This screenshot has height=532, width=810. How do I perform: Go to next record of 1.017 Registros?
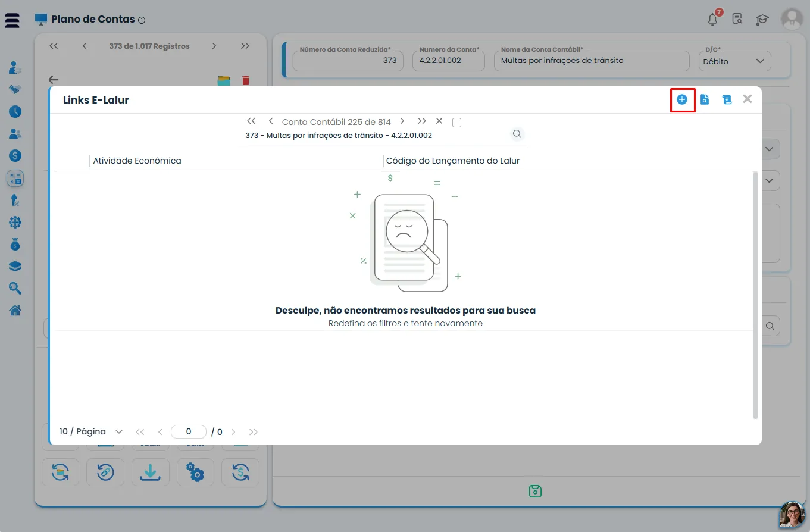pyautogui.click(x=214, y=46)
